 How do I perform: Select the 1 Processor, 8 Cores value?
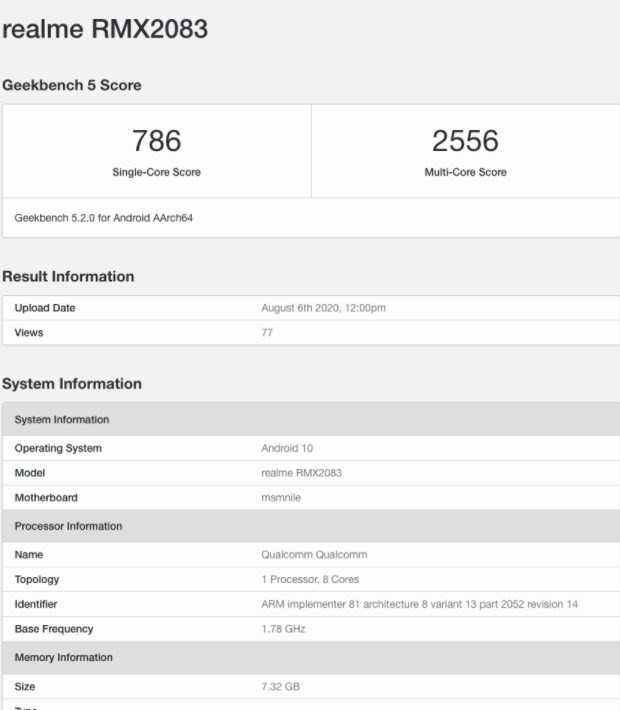pyautogui.click(x=310, y=579)
